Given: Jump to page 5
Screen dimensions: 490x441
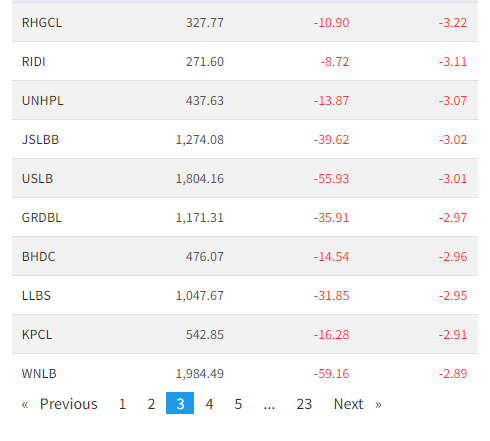Looking at the screenshot, I should click(238, 404).
